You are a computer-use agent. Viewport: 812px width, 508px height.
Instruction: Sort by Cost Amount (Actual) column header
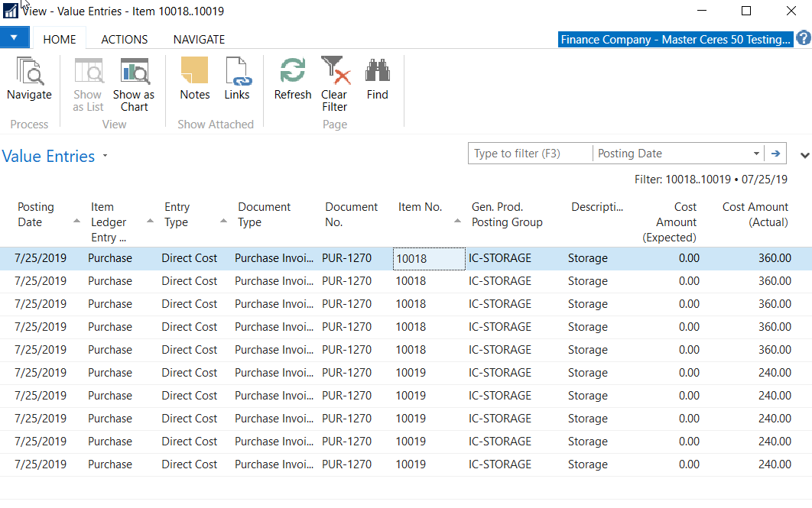coord(755,215)
